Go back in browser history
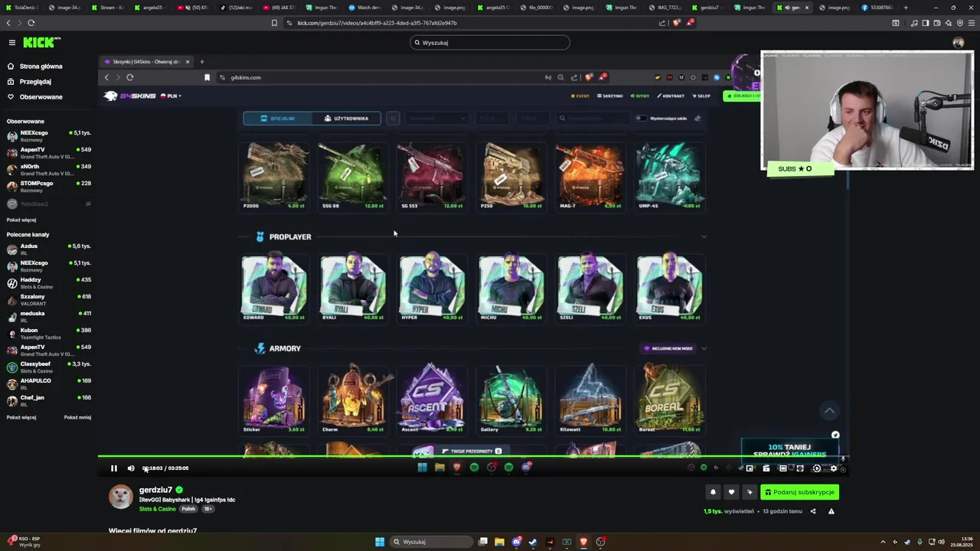Image resolution: width=980 pixels, height=551 pixels. 8,23
